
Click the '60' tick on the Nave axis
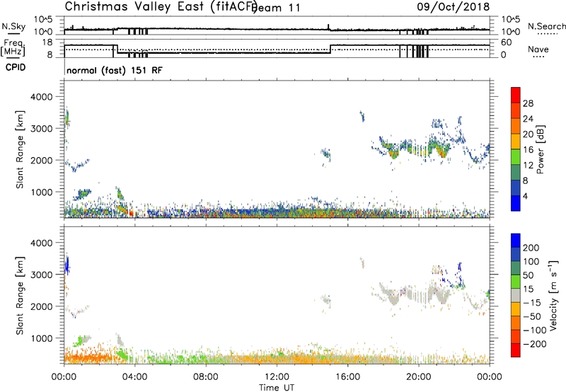[507, 42]
